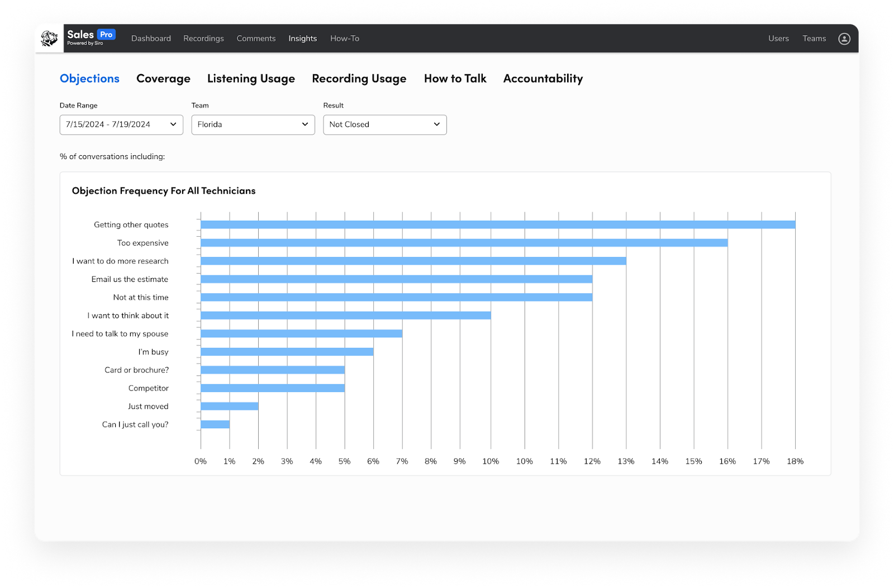This screenshot has height=588, width=894.
Task: Click the Team dropdown chevron arrow
Action: point(305,125)
